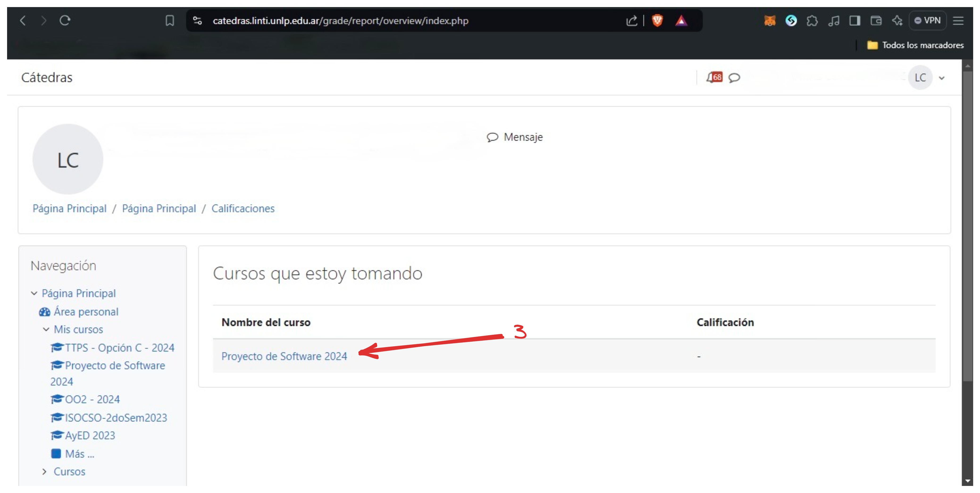Collapse the Página Principal navigation node
This screenshot has width=980, height=493.
(34, 293)
